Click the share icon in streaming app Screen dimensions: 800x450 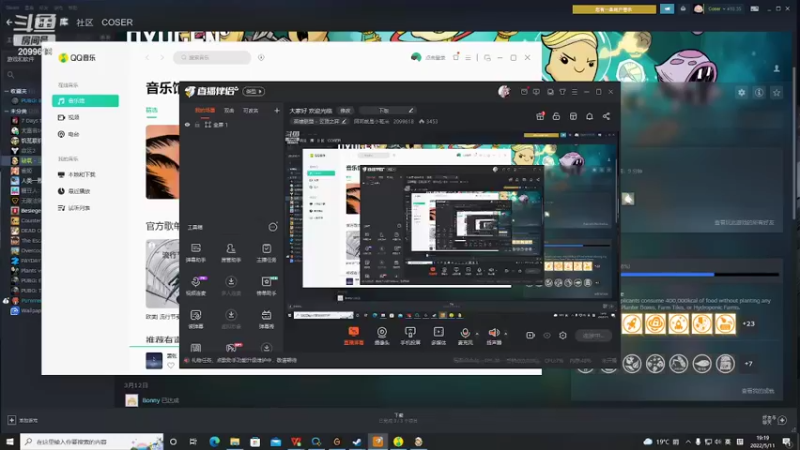[x=606, y=116]
